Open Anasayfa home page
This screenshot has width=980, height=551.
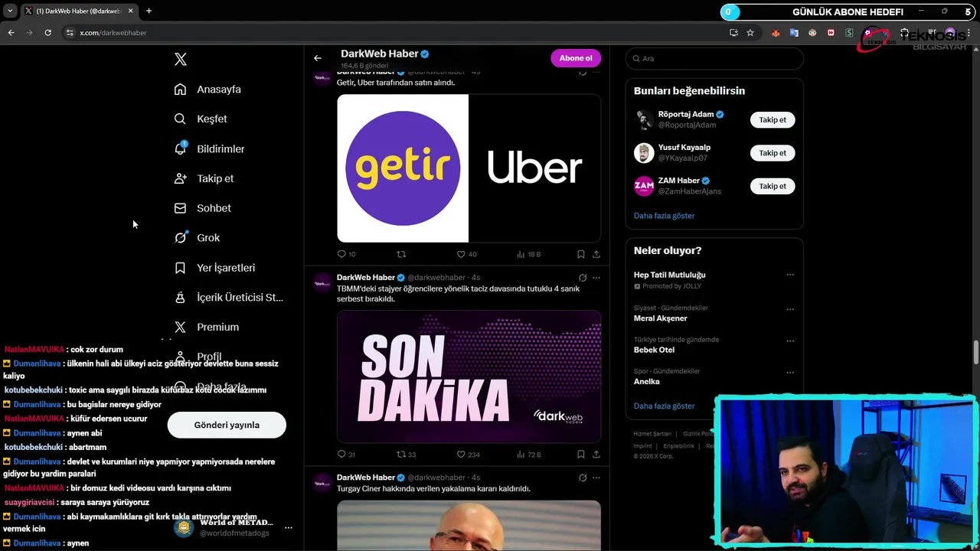coord(207,90)
